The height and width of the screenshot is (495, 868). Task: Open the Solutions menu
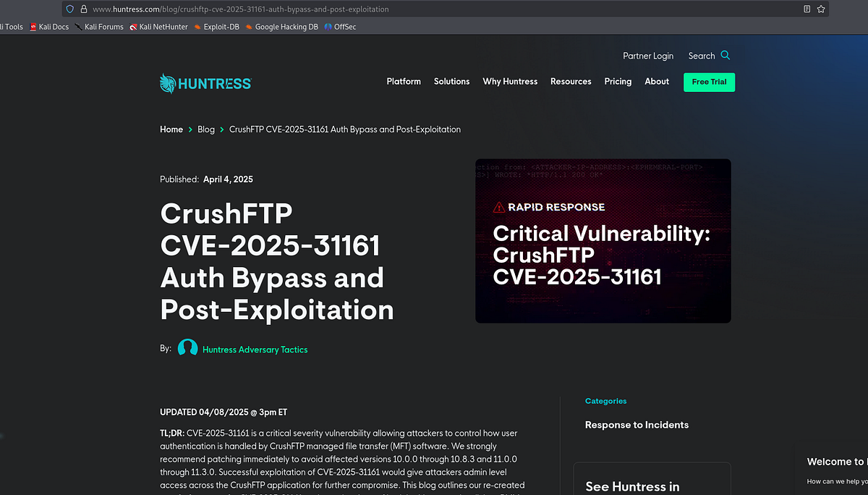(x=452, y=82)
